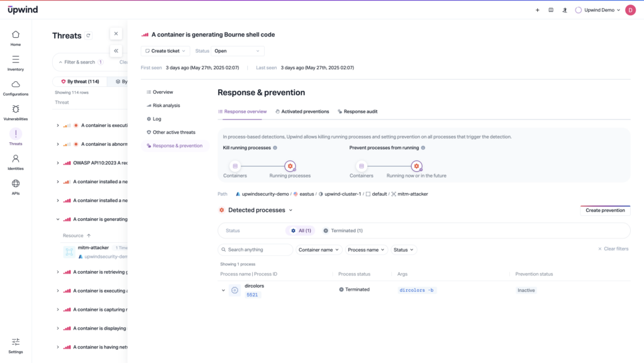Click Clear filters link
The width and height of the screenshot is (644, 363).
(613, 249)
